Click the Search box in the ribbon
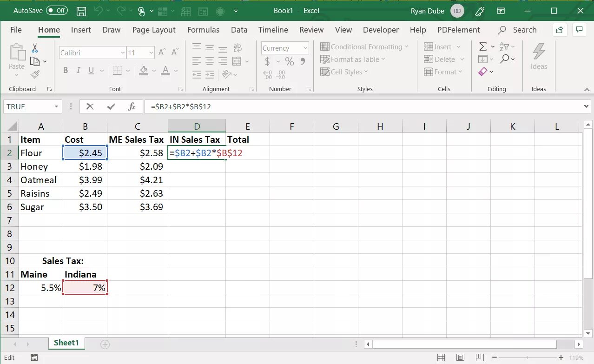This screenshot has height=364, width=594. coord(517,30)
